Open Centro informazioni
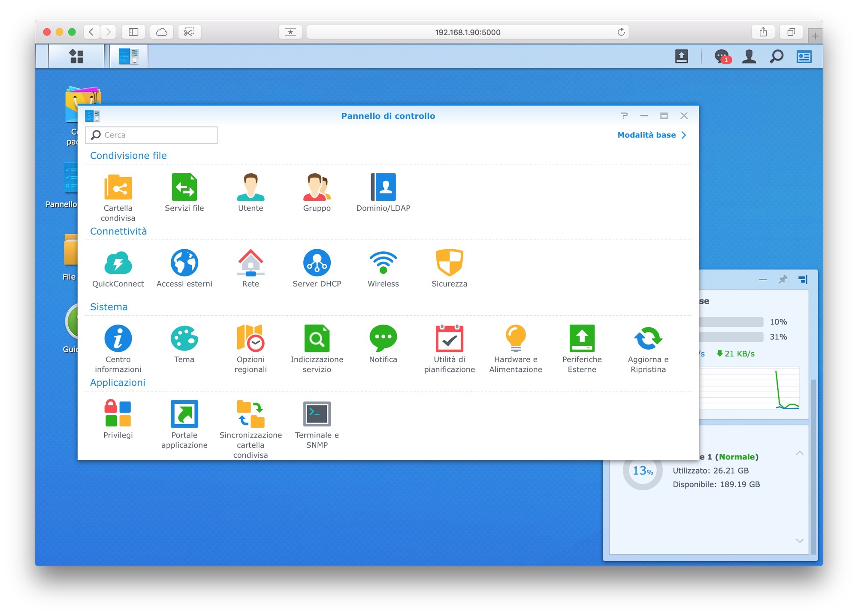The image size is (858, 616). pyautogui.click(x=118, y=349)
